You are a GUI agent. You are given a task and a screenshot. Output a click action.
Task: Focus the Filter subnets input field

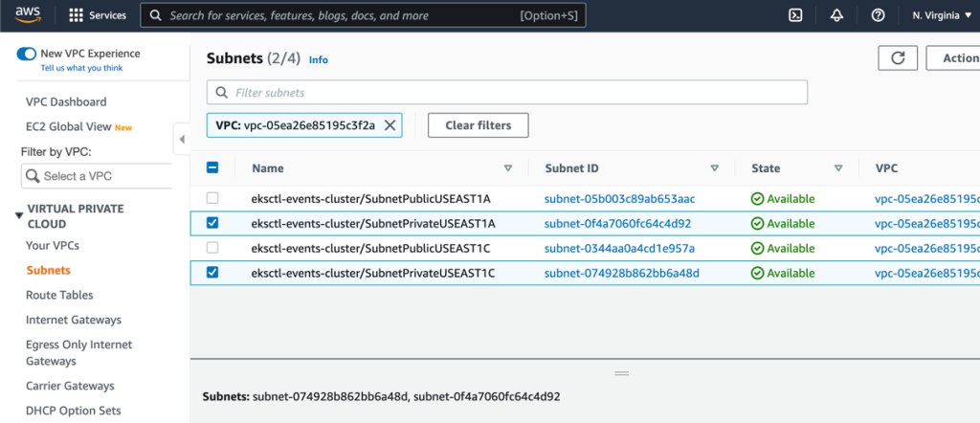click(x=507, y=93)
